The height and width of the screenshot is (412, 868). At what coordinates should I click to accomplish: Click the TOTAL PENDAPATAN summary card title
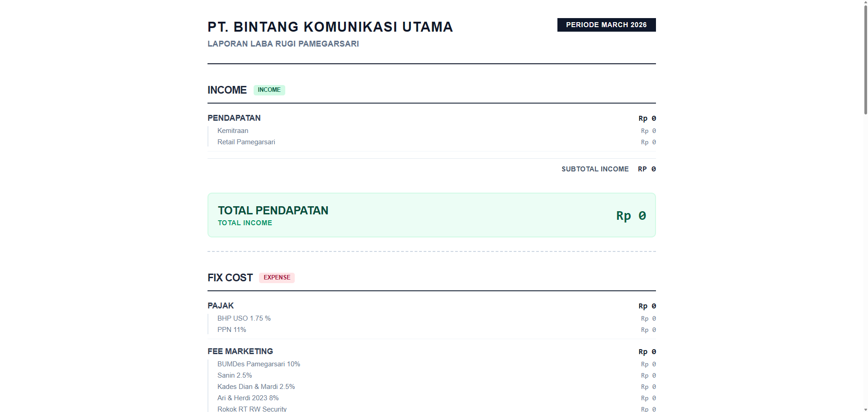(273, 211)
